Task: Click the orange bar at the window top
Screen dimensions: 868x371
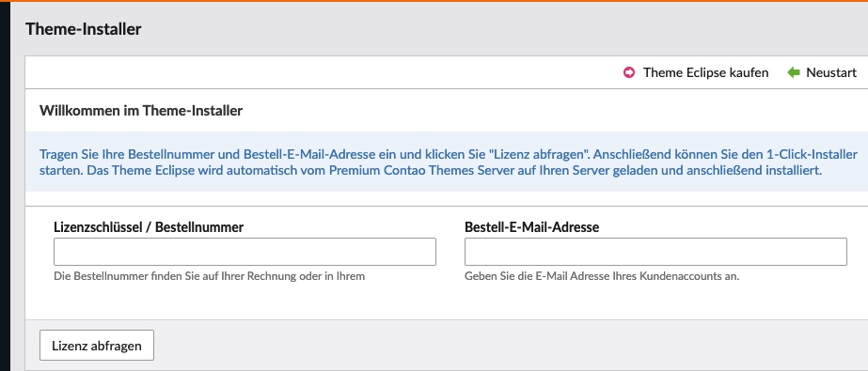Action: point(434,1)
